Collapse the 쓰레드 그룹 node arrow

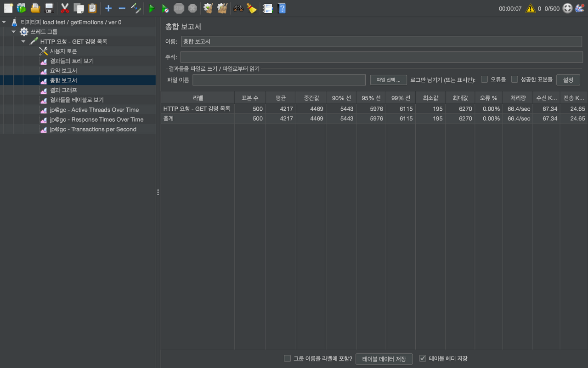pos(14,32)
